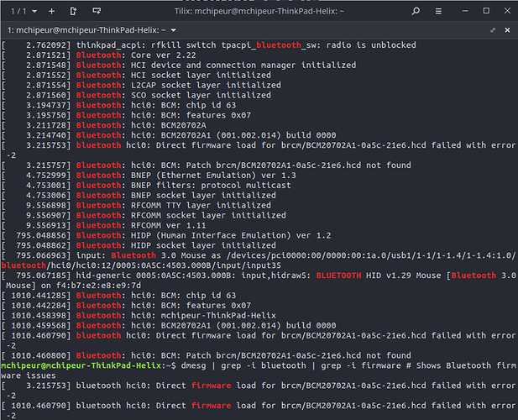Click the window title Tilix text
Viewport: 518px width, 420px height.
point(259,11)
